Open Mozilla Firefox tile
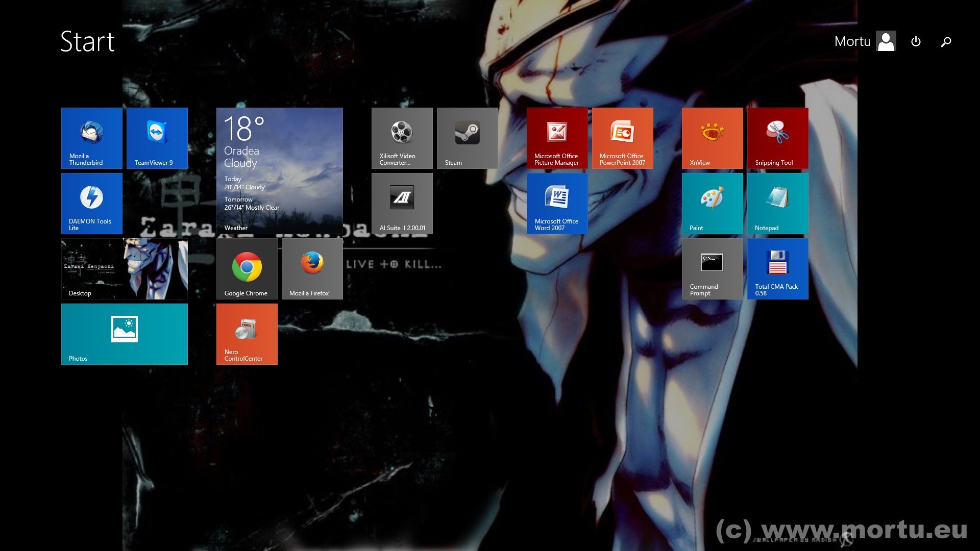The height and width of the screenshot is (551, 980). point(312,268)
